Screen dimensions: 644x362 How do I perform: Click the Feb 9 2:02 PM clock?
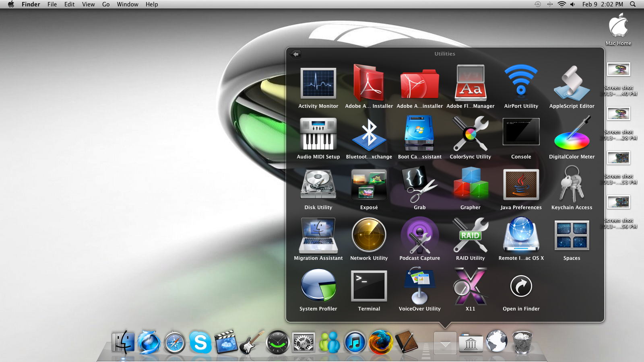pos(603,4)
